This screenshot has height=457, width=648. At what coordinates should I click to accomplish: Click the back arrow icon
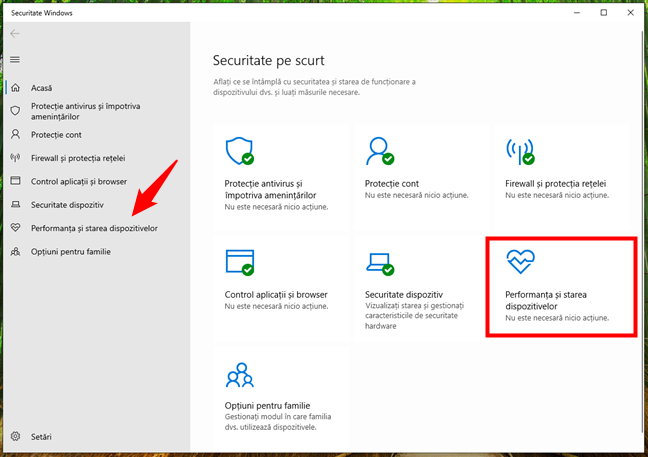pos(14,34)
